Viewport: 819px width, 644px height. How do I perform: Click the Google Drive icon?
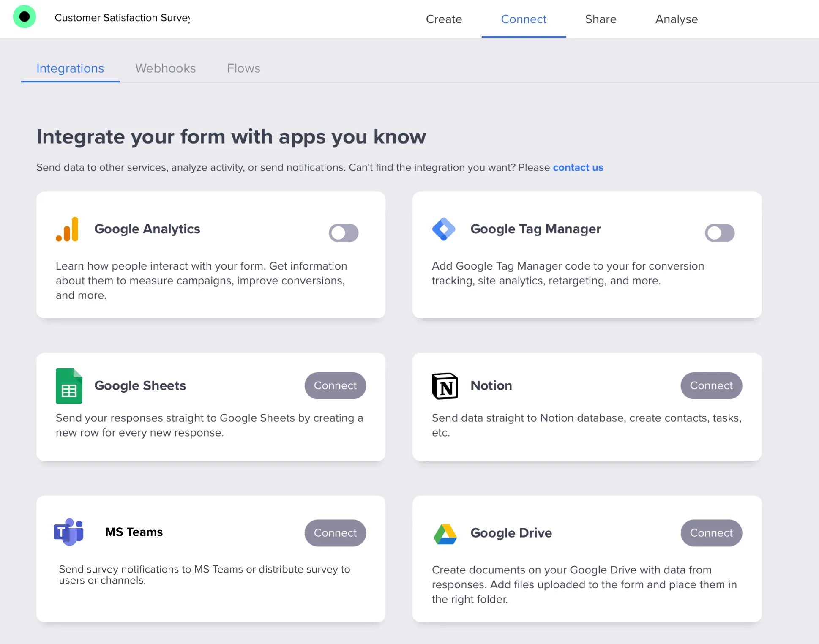tap(444, 533)
